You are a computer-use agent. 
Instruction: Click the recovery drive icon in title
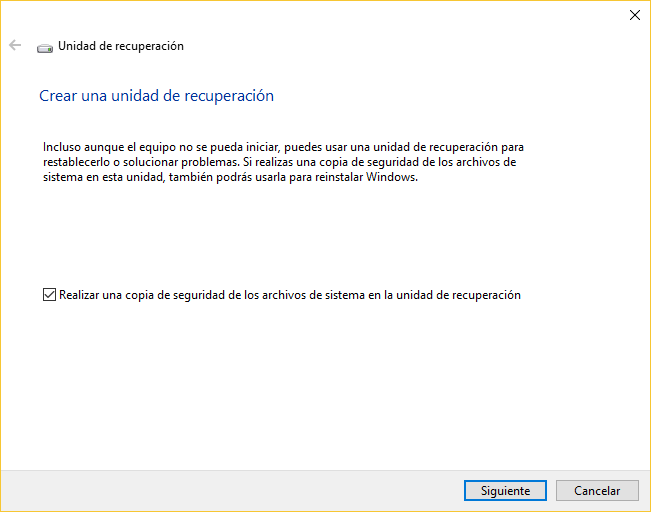(45, 47)
